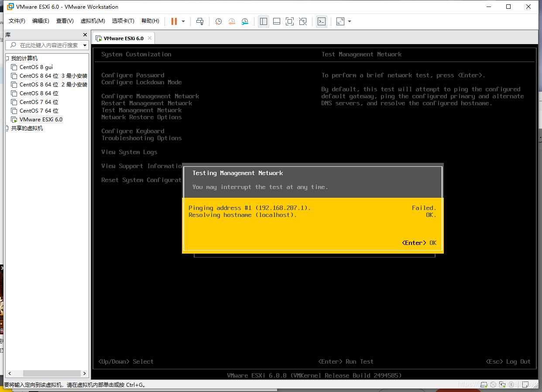Select Configure Password in the ESXi menu
This screenshot has height=392, width=542.
coord(133,75)
